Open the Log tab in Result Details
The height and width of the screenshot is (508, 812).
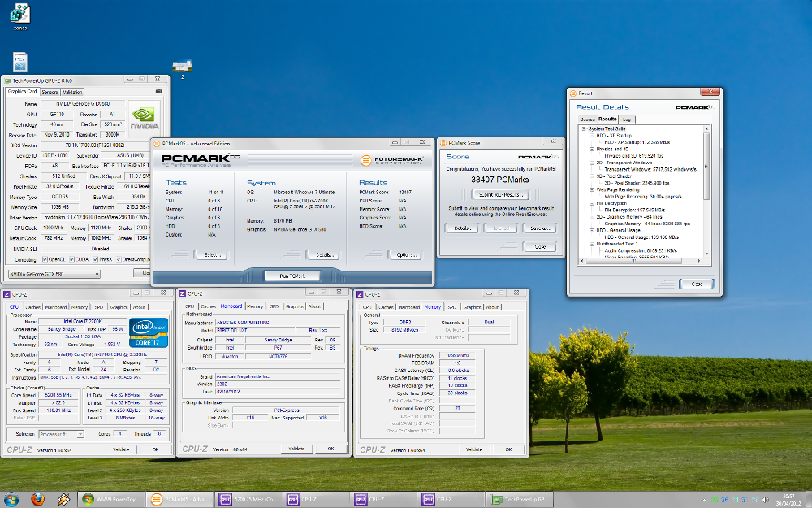tap(627, 119)
